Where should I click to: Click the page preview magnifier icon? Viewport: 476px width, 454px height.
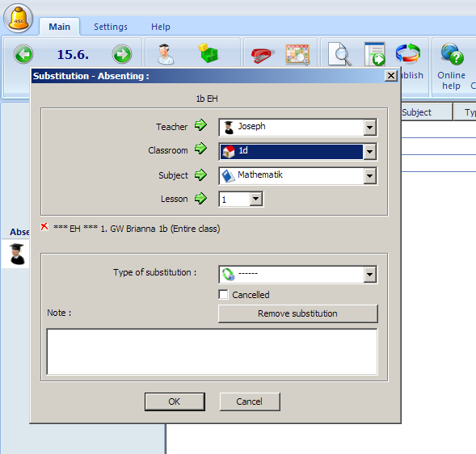pos(339,54)
